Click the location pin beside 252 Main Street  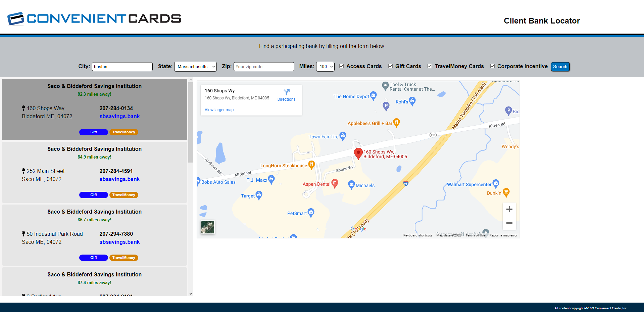pos(23,171)
